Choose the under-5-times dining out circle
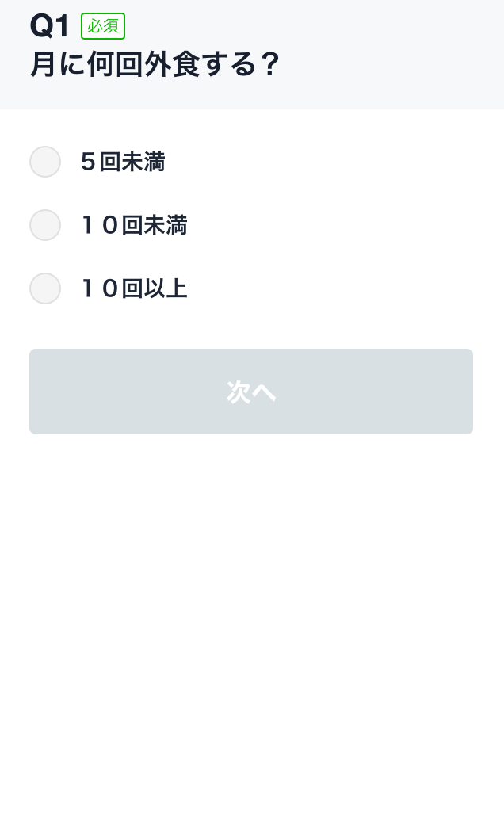The height and width of the screenshot is (833, 504). 45,162
